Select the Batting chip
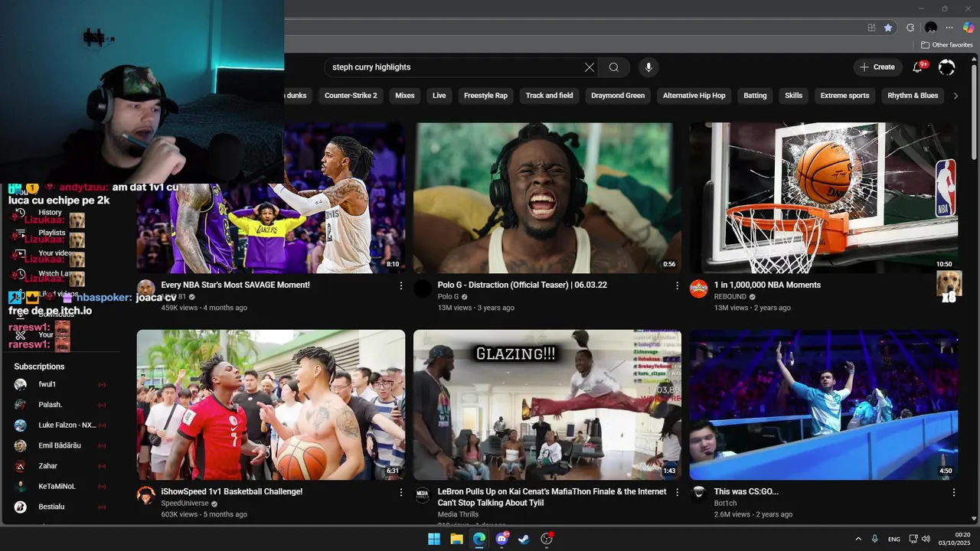 point(755,96)
